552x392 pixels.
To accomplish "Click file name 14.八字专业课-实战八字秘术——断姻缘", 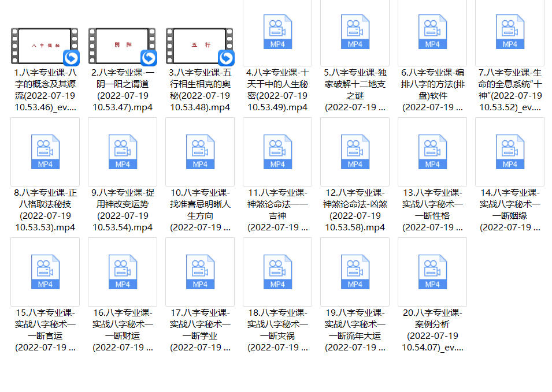I will 510,210.
